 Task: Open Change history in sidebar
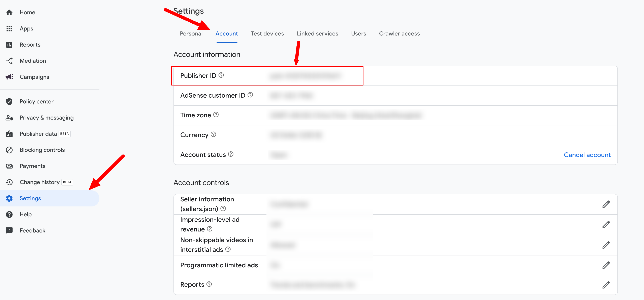39,182
